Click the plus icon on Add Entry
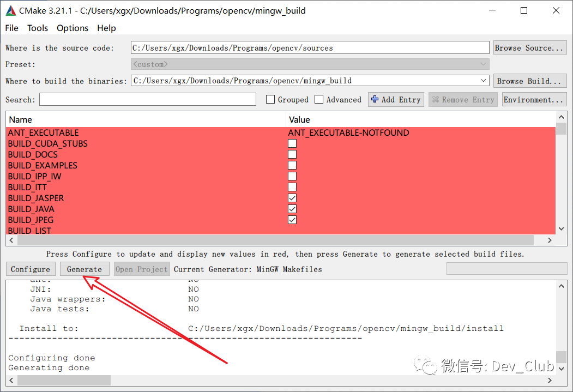Viewport: 573px width, 392px height. click(375, 99)
